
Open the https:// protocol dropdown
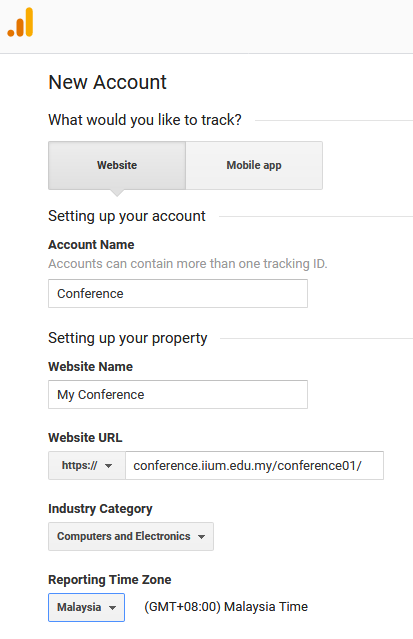coord(87,465)
